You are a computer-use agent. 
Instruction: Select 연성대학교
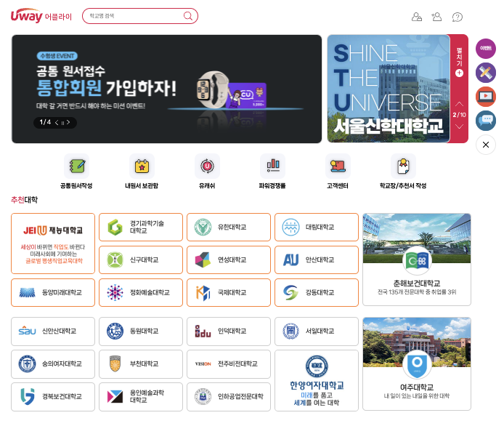coord(229,260)
